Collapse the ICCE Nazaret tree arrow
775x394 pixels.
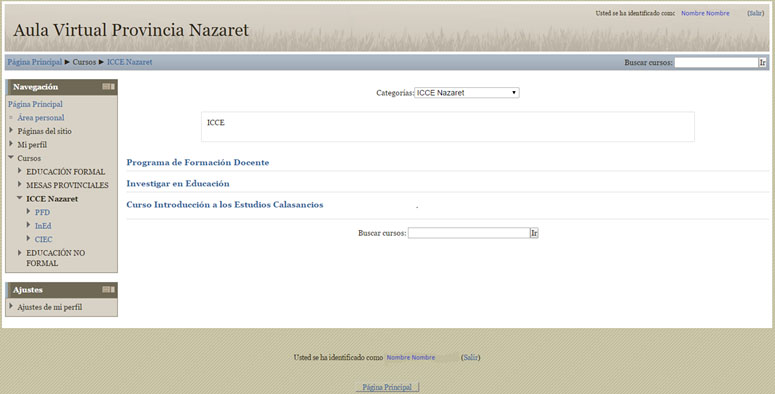20,198
